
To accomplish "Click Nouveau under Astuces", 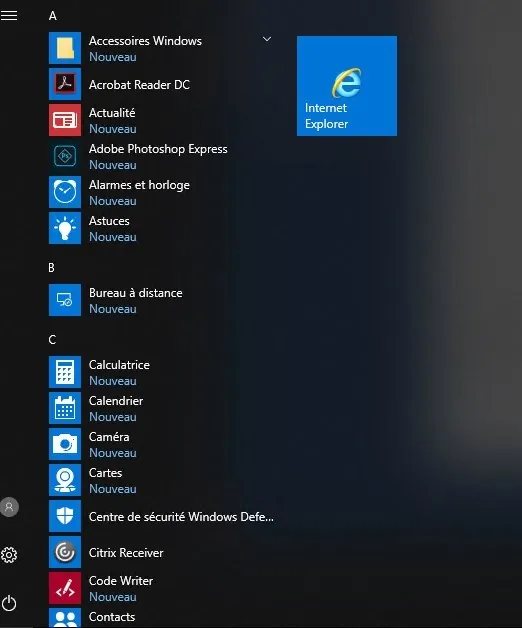I will [x=113, y=237].
